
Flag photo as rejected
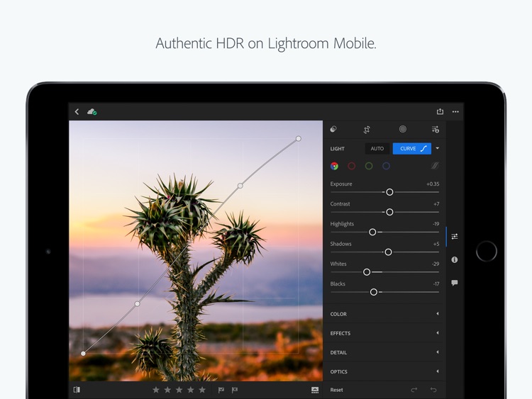pyautogui.click(x=235, y=390)
